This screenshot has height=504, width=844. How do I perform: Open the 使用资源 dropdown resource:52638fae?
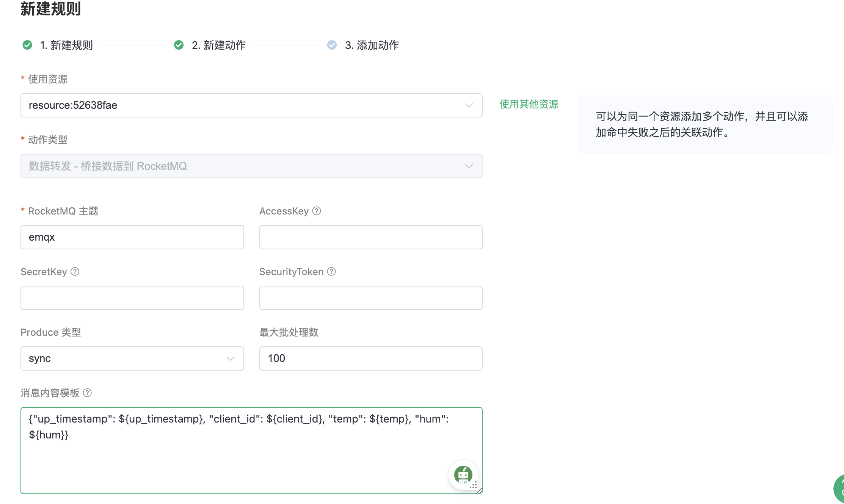click(x=251, y=105)
